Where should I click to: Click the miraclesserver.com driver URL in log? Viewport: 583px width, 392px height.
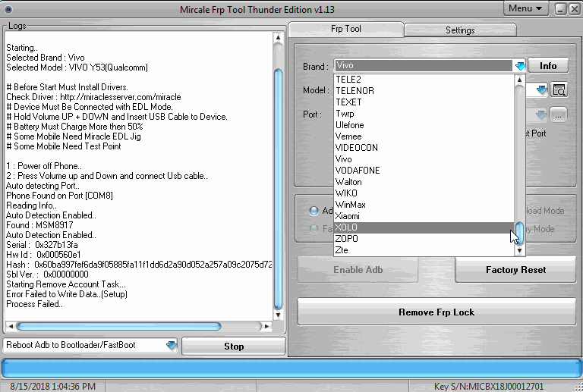pos(121,97)
